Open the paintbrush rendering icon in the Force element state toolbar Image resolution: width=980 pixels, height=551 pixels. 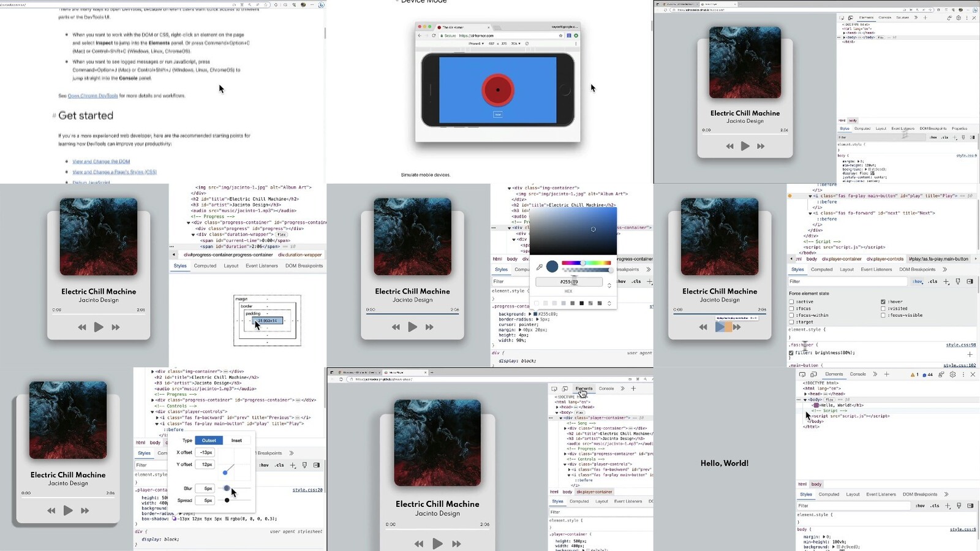(958, 281)
